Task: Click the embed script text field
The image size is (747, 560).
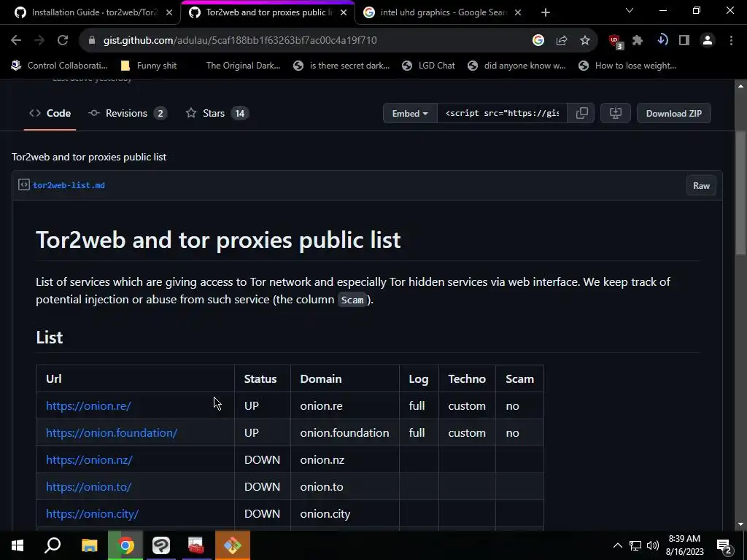Action: (x=502, y=113)
